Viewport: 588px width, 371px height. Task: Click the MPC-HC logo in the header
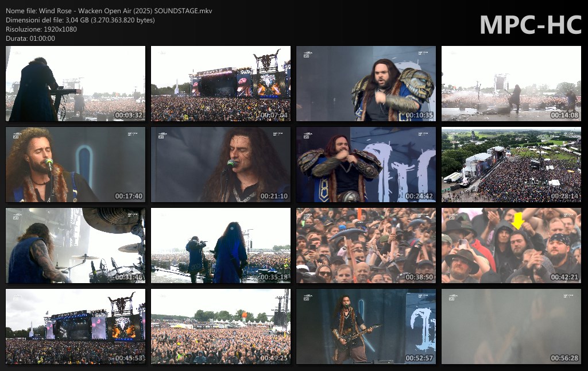coord(529,24)
